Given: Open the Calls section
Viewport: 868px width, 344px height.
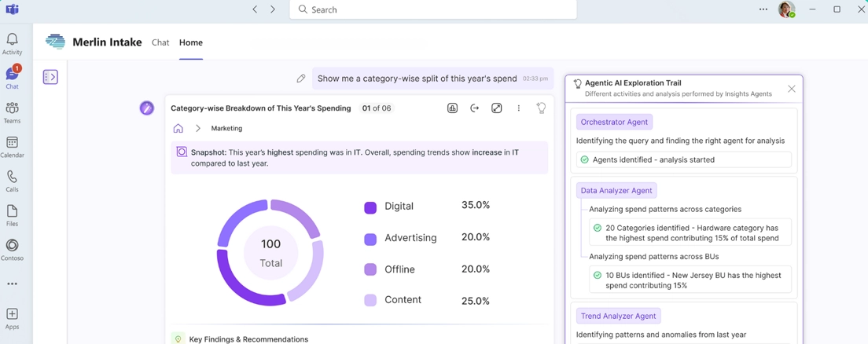Looking at the screenshot, I should (12, 181).
